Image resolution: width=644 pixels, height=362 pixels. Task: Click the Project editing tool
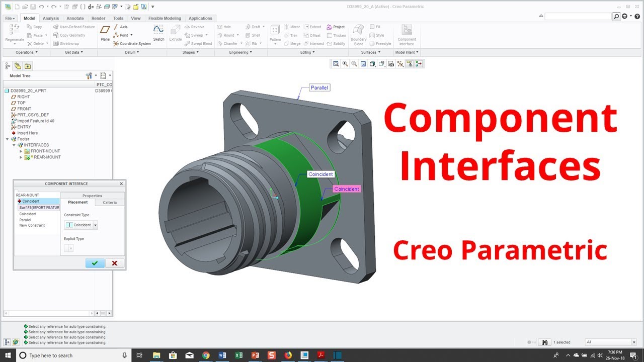click(x=336, y=27)
